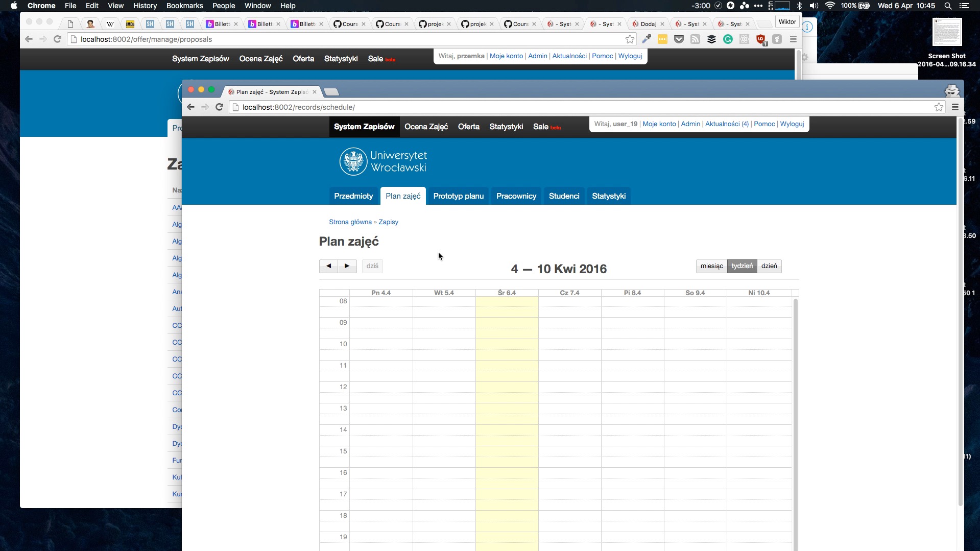This screenshot has height=551, width=980.
Task: Switch the calendar to dzień view
Action: (x=769, y=266)
